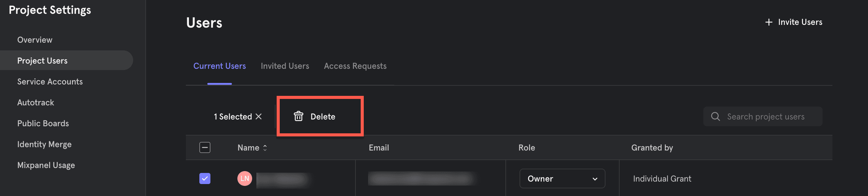Uncheck the LN user row checkbox
Image resolution: width=868 pixels, height=196 pixels.
point(205,178)
